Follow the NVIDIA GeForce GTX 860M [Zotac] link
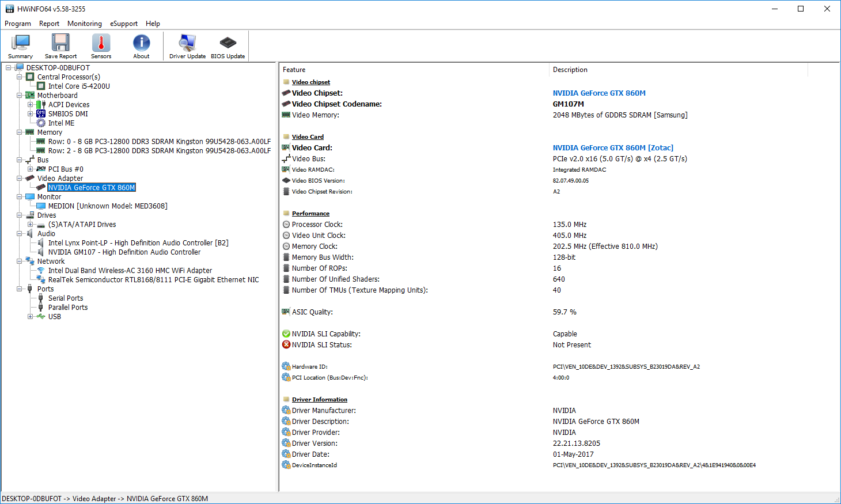Viewport: 841px width, 504px height. click(x=613, y=147)
